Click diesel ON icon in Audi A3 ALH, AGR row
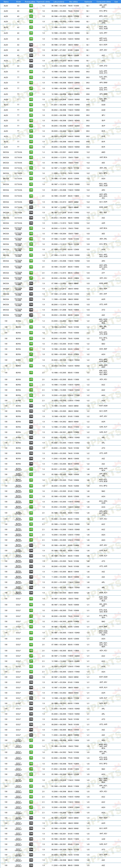Viewport: 121px width, 868px height. pyautogui.click(x=31, y=45)
